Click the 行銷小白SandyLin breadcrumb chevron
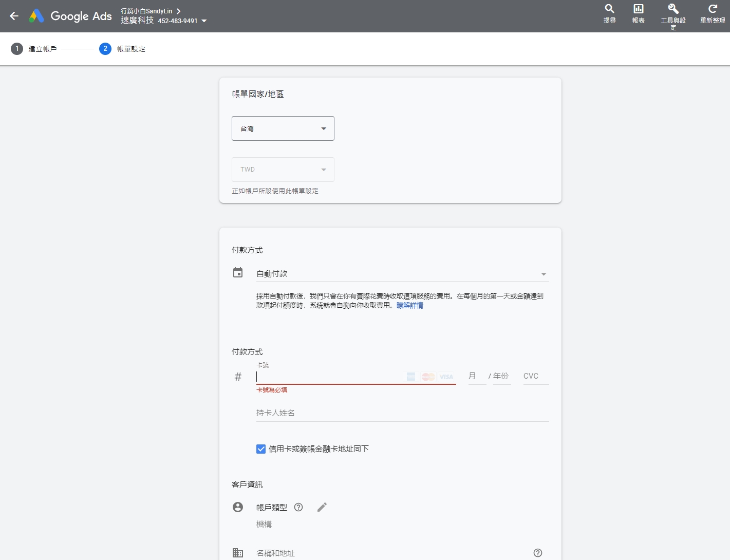 coord(178,11)
